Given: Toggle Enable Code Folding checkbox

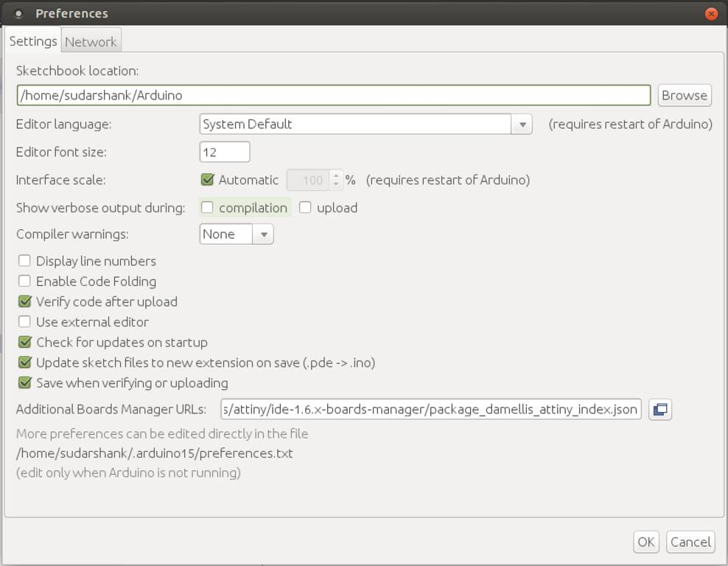Looking at the screenshot, I should [25, 281].
